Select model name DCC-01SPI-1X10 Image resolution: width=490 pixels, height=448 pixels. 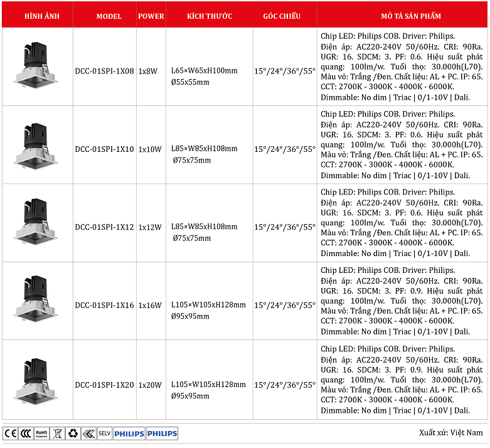(x=104, y=149)
